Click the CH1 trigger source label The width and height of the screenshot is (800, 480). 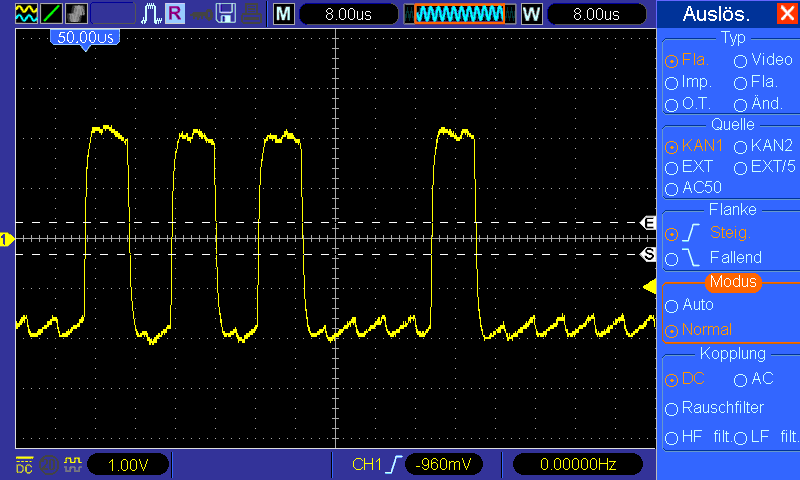click(366, 464)
